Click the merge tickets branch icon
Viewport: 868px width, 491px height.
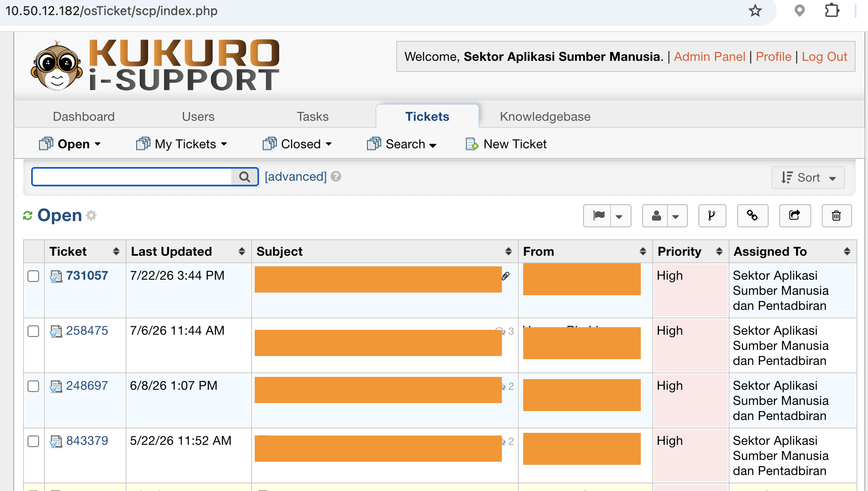pyautogui.click(x=712, y=216)
